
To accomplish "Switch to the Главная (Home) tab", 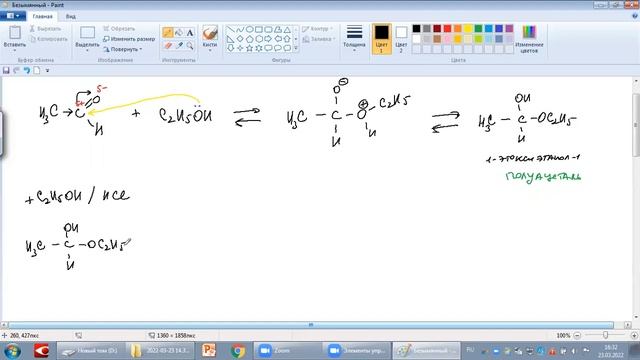I will (42, 16).
